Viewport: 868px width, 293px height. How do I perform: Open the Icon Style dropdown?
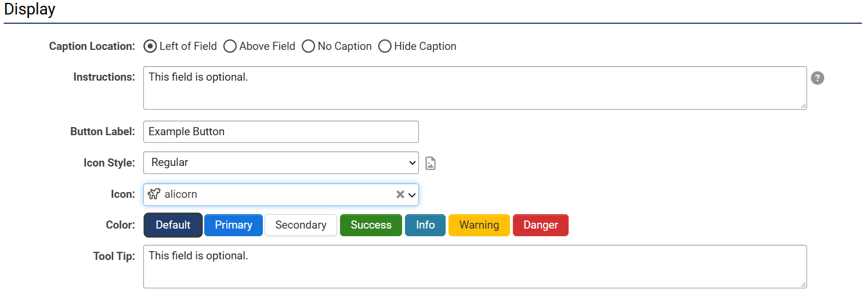(281, 162)
